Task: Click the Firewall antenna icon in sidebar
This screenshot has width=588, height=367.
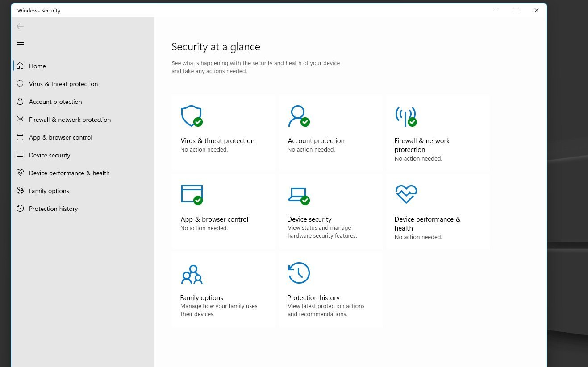Action: point(20,119)
